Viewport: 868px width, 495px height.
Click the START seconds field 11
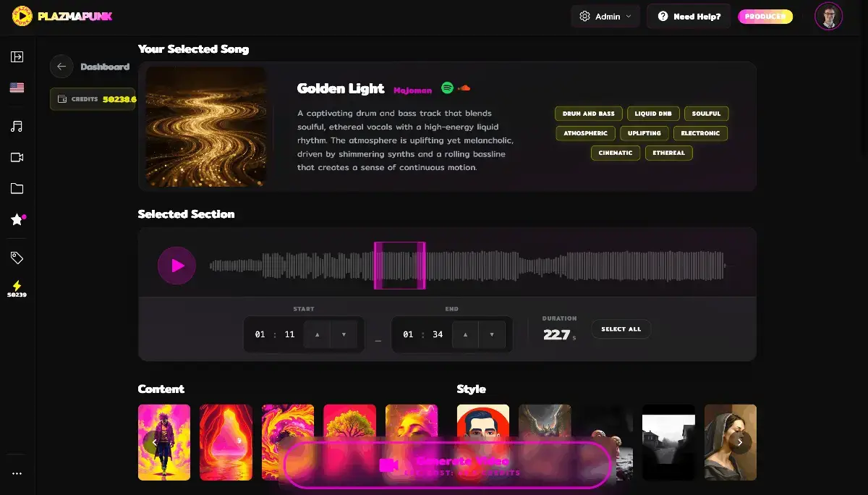point(289,334)
